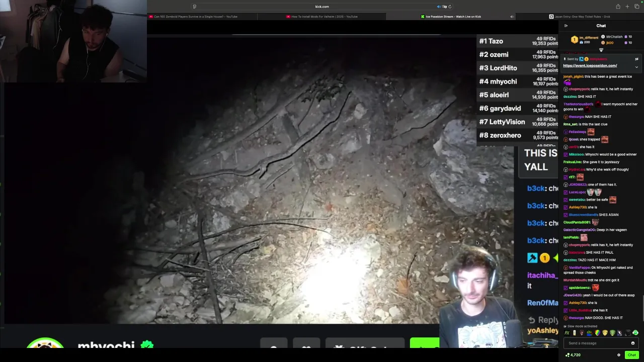
Task: Click dezzino 'TAZO HAS IT MACE HIM' message
Action: [x=589, y=260]
